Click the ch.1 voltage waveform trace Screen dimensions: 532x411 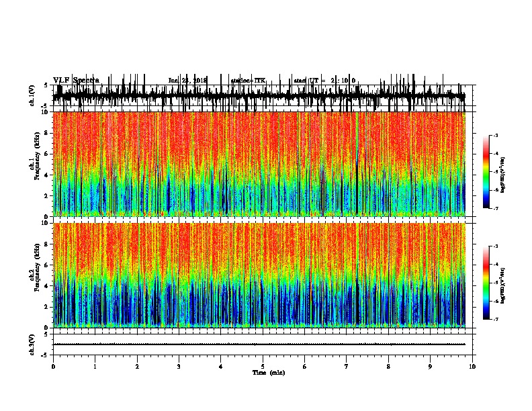(x=259, y=97)
